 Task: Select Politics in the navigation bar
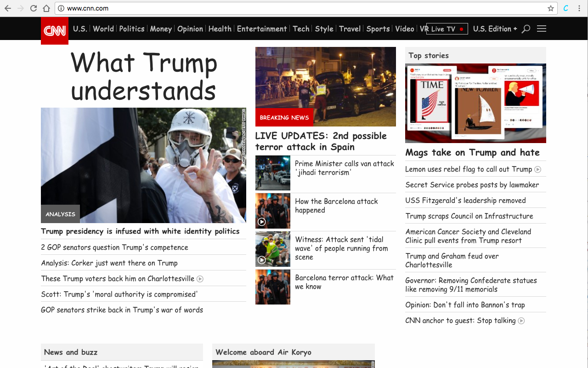(x=132, y=29)
